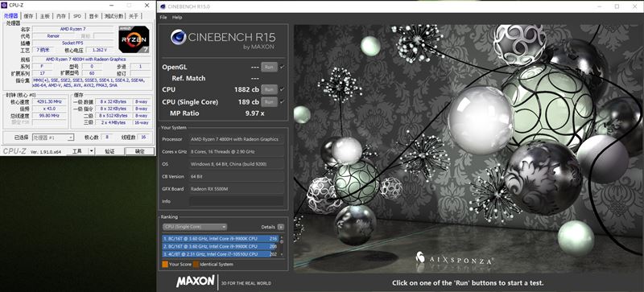Close the CPU-Z window
Viewport: 644px width, 292px height.
point(147,6)
